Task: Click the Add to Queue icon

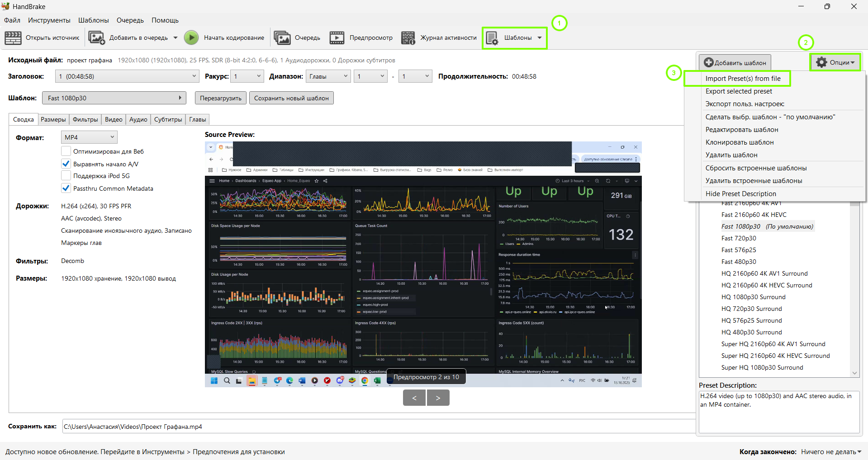Action: 96,38
